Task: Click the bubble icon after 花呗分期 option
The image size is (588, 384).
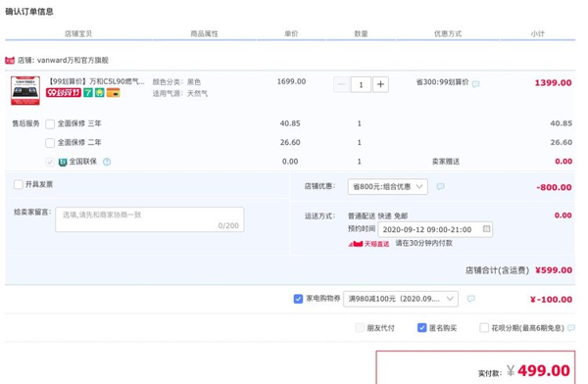Action: [571, 328]
